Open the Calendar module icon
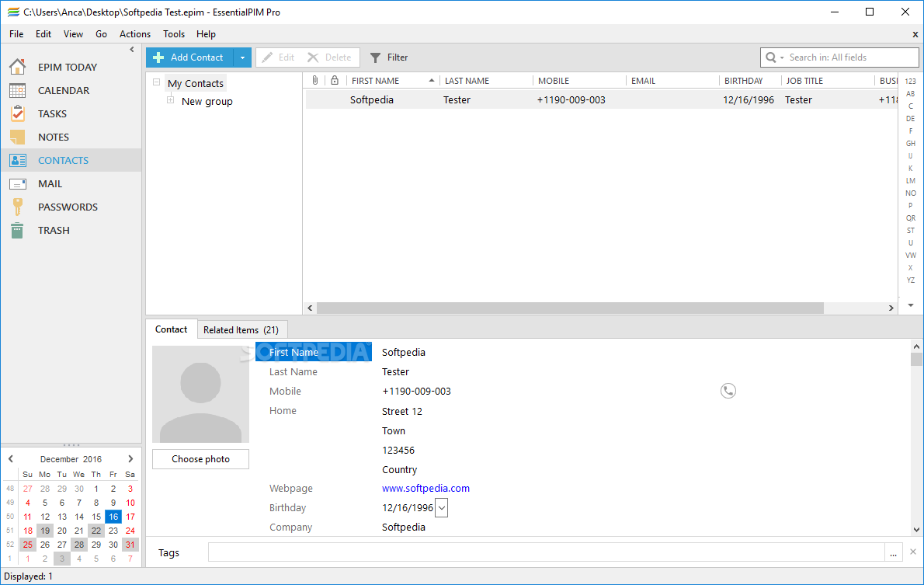This screenshot has height=585, width=924. click(18, 90)
